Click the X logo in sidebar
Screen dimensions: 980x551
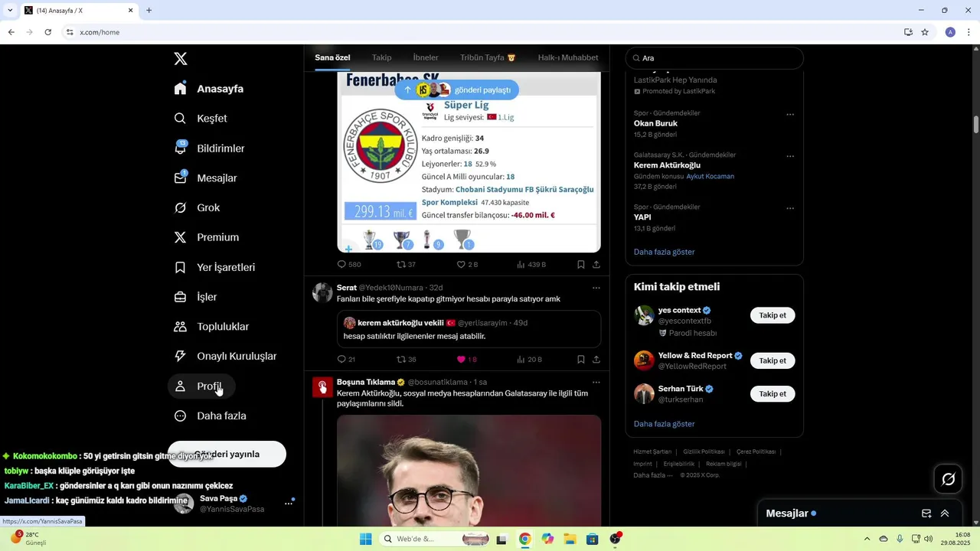[181, 59]
